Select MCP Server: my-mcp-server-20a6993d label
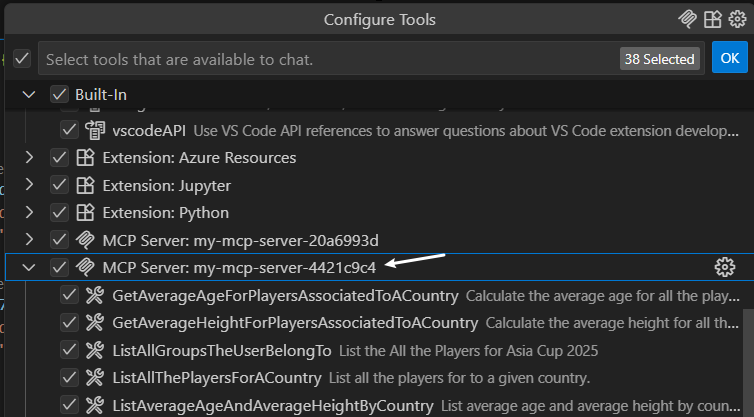Viewport: 754px width, 417px height. pos(240,240)
